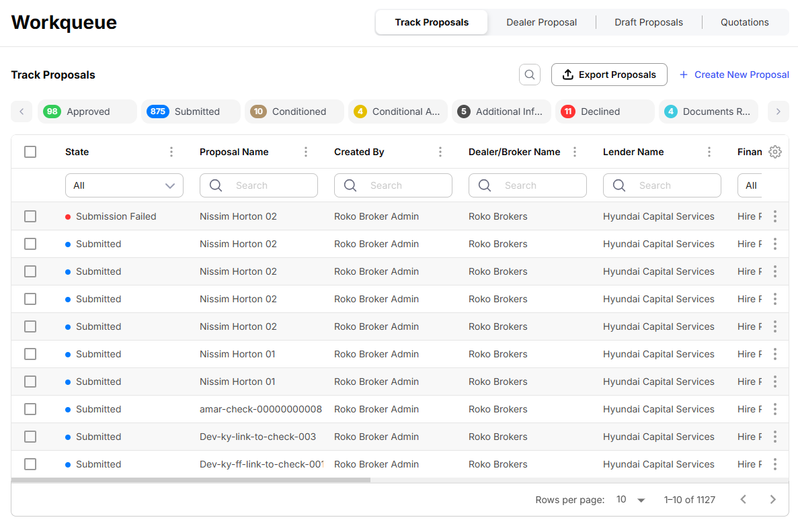Click Lender Name column header

tap(633, 152)
